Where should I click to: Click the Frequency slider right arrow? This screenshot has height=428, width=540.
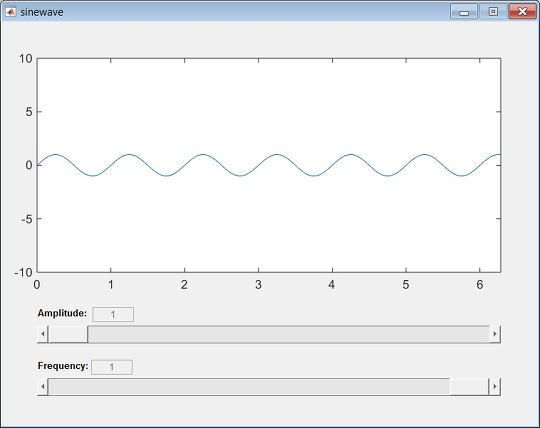click(x=495, y=386)
